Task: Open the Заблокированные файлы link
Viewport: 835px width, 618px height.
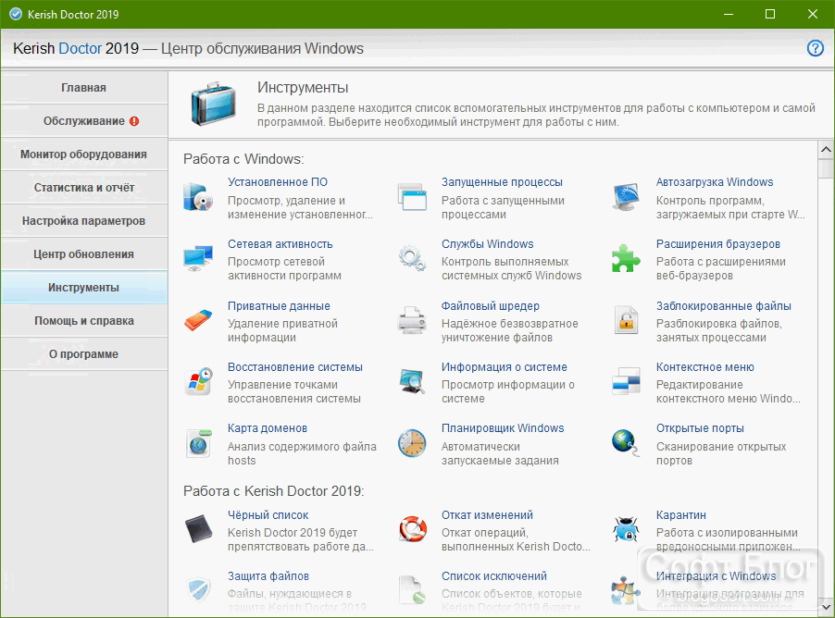Action: tap(724, 306)
